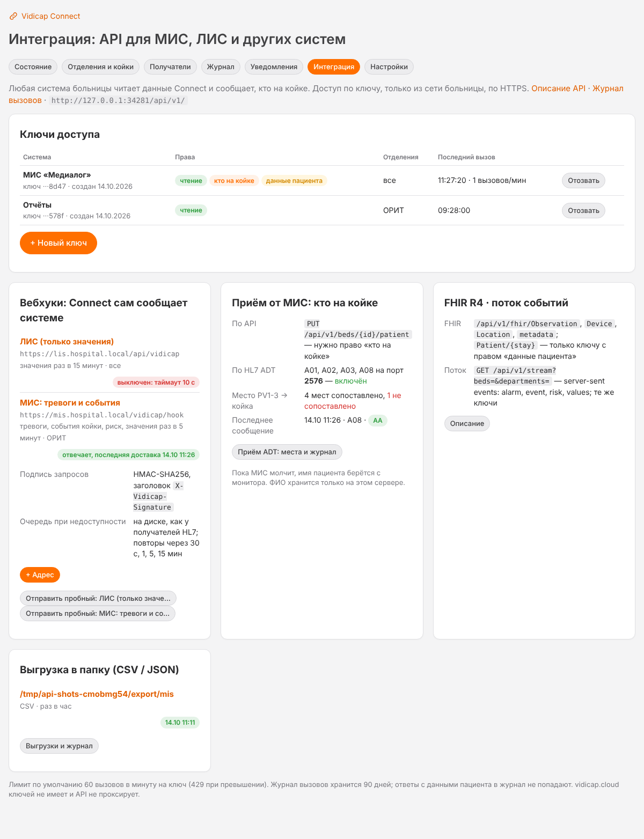Click the https://lis.hospital.local/api/vidicap URL text
This screenshot has width=644, height=839.
pos(100,354)
